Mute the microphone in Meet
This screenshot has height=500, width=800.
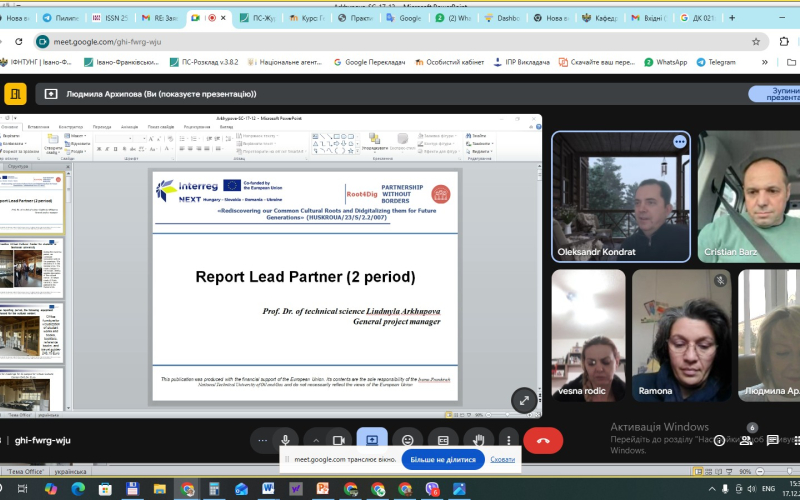tap(286, 440)
